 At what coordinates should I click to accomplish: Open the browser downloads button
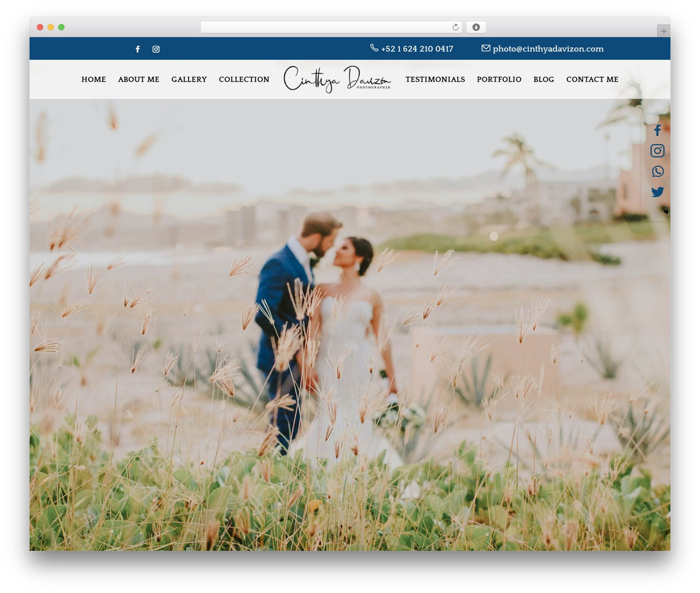click(476, 27)
